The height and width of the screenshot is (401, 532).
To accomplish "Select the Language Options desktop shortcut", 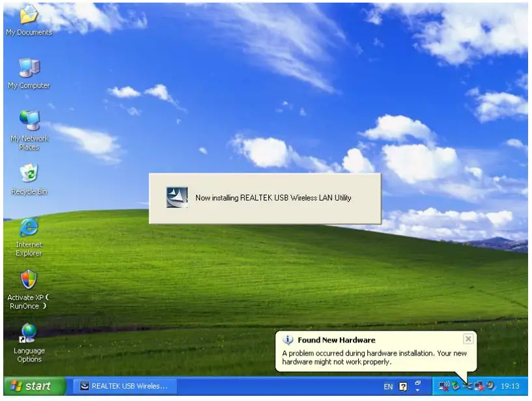I will [29, 342].
